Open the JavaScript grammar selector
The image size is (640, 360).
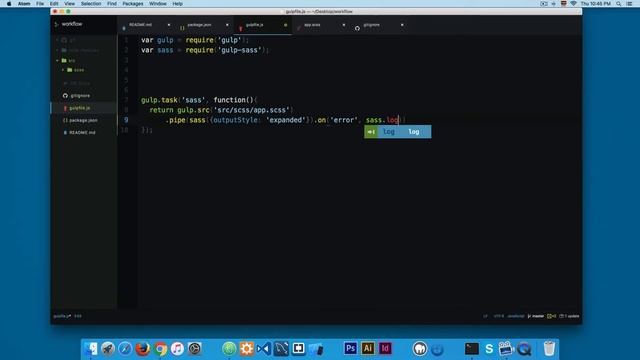coord(516,316)
